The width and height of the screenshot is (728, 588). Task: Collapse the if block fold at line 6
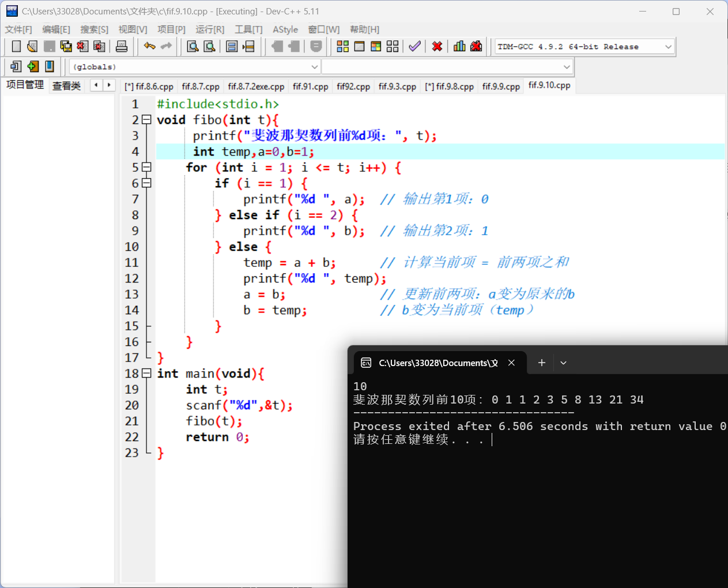coord(146,183)
